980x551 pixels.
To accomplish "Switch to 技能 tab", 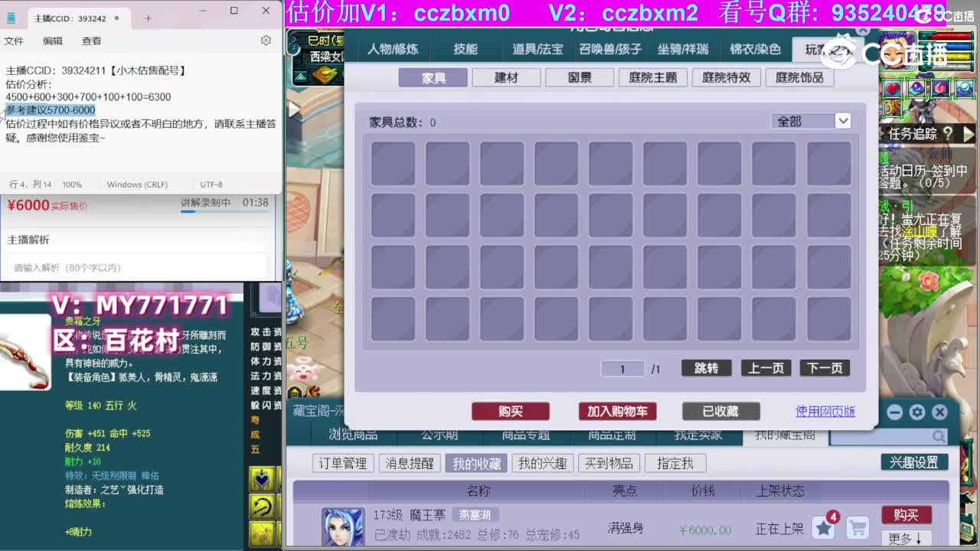I will [x=465, y=50].
